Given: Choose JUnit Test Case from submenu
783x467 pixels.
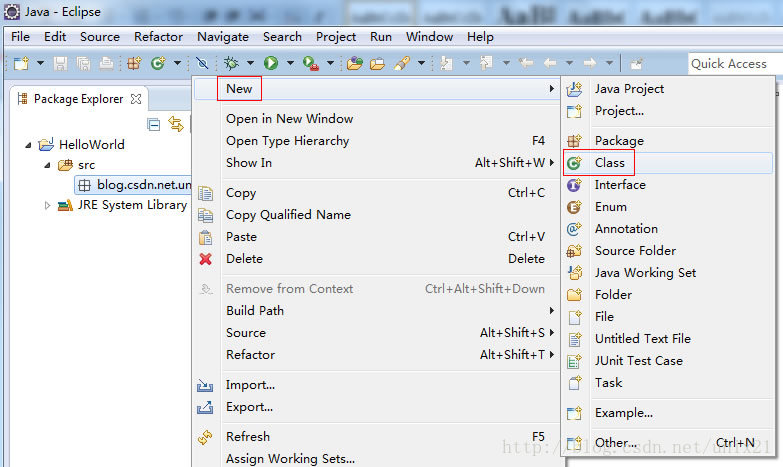Looking at the screenshot, I should click(668, 361).
